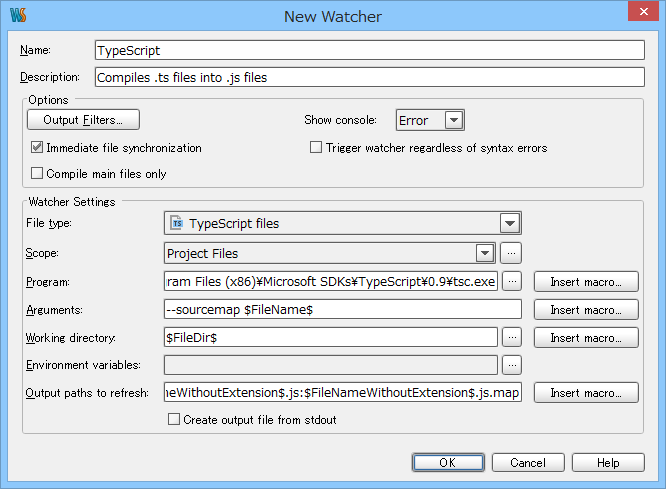Edit the Arguments field

click(343, 309)
